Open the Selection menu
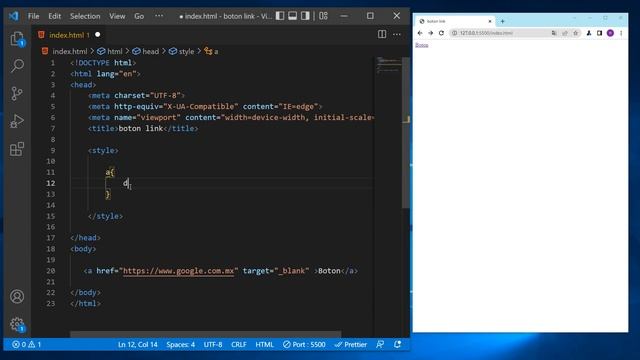Viewport: 640px width, 360px height. [x=85, y=16]
